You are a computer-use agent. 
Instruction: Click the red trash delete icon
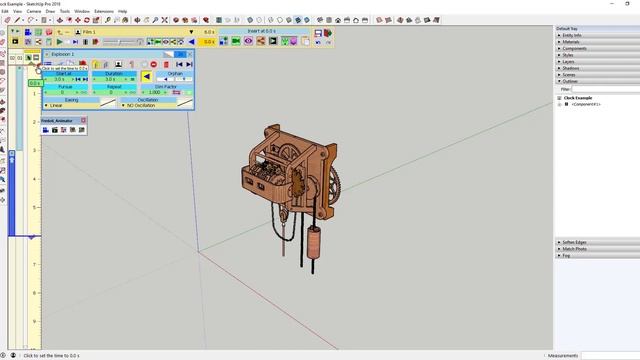click(x=166, y=64)
